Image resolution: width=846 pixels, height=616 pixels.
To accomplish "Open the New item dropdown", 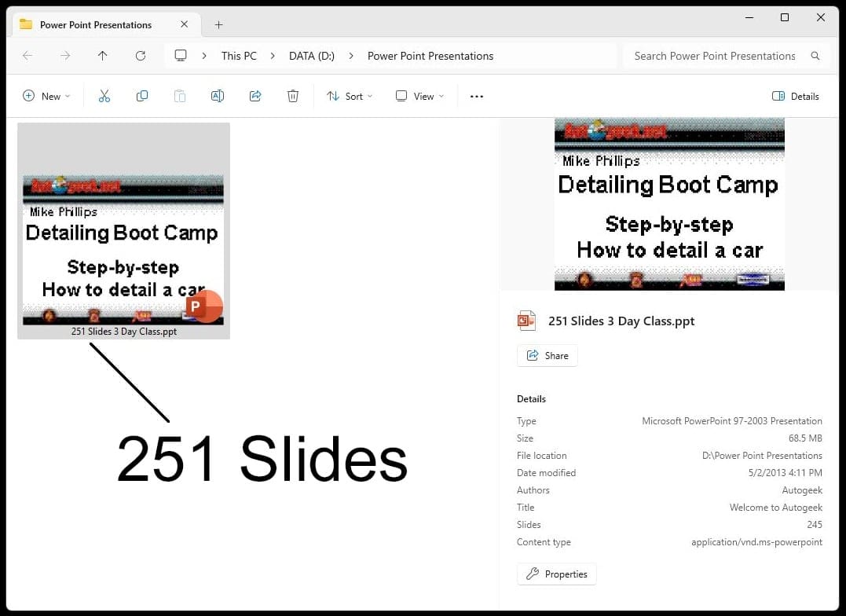I will click(x=46, y=95).
